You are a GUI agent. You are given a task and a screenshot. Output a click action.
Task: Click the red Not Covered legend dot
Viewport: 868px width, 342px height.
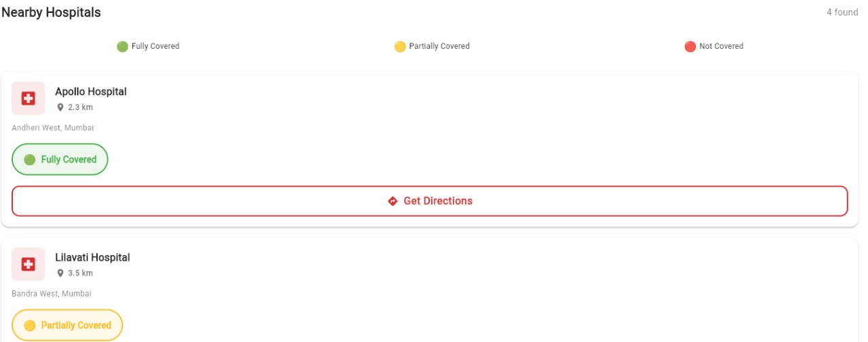(690, 47)
